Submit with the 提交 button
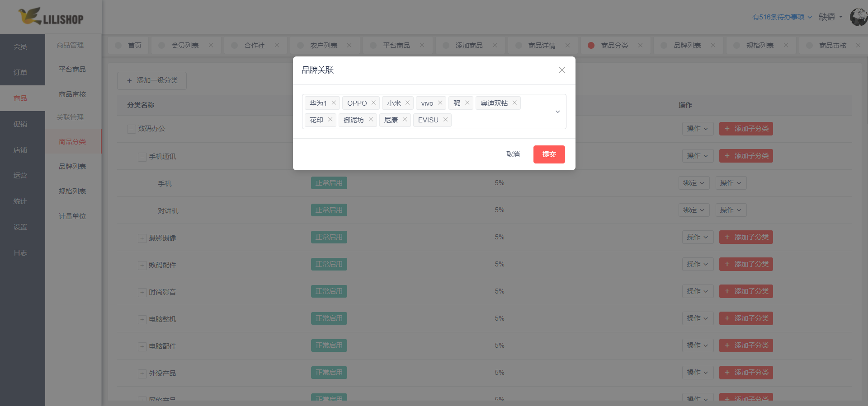This screenshot has height=406, width=868. [549, 154]
